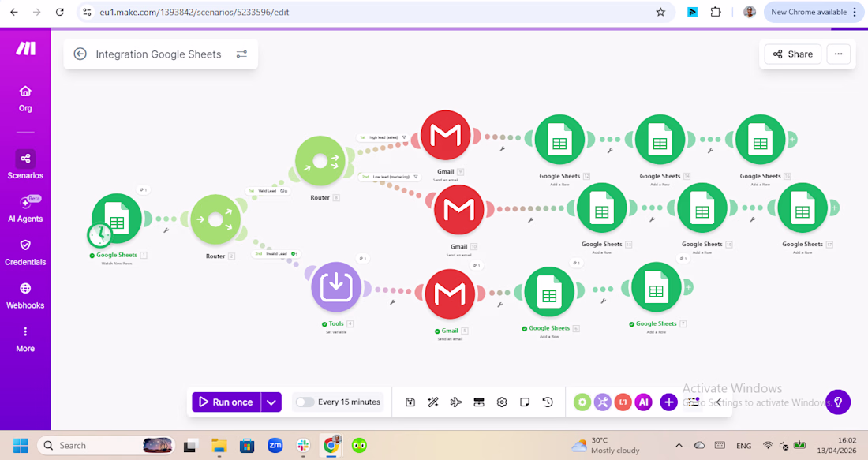Collapse the bottom toolbar with chevron
Viewport: 868px width, 460px height.
click(719, 402)
